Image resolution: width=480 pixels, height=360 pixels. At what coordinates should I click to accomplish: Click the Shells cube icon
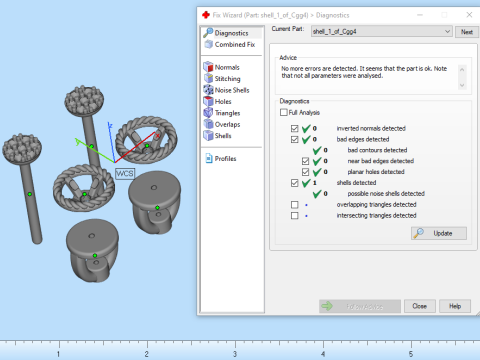(x=208, y=135)
